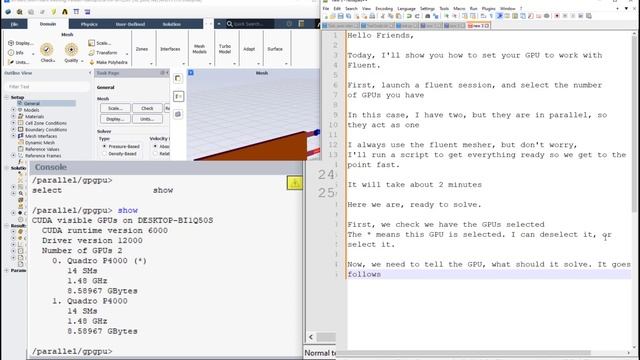640x360 pixels.
Task: Select Dynamic Mesh in the Outline tree
Action: click(40, 142)
